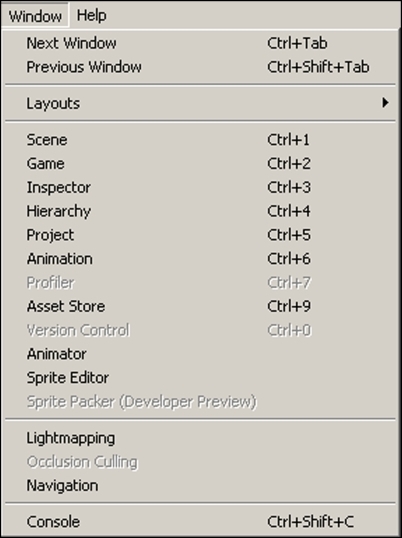Screen dimensions: 402x538
Task: Open the Lightmapping window
Action: [200, 438]
